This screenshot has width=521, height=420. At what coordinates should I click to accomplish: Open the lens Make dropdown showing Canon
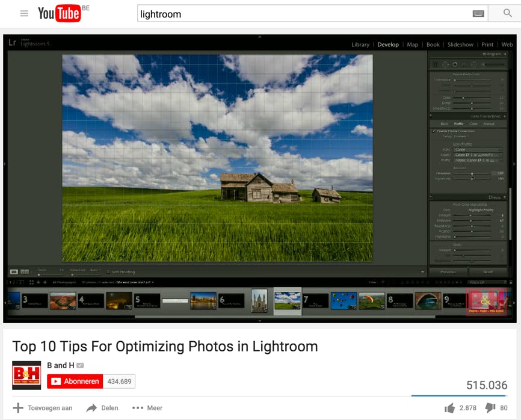[x=478, y=149]
